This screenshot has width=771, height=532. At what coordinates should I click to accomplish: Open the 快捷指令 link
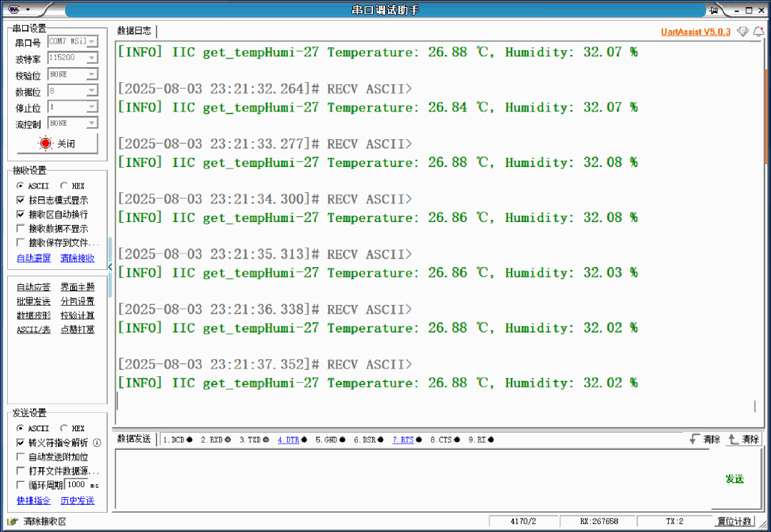coord(34,501)
